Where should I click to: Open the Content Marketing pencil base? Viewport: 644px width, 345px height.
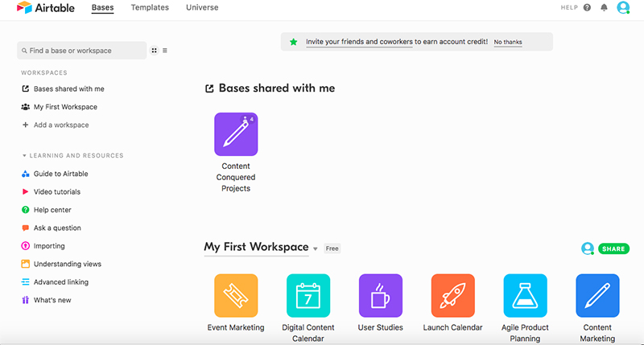click(597, 295)
